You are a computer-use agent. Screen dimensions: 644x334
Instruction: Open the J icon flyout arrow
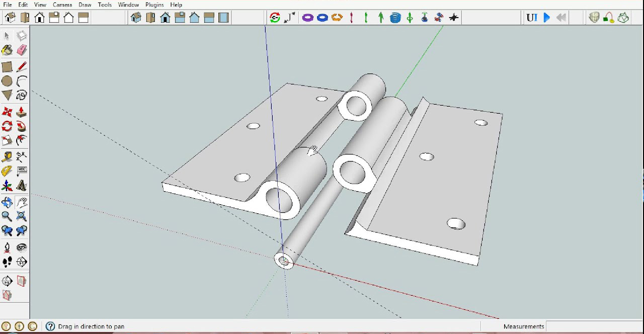coord(293,14)
